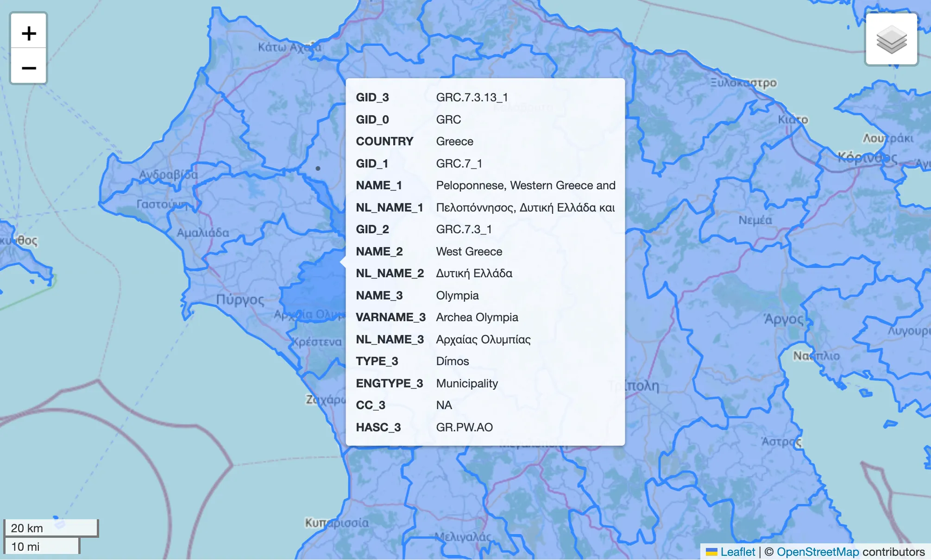Click the GID_2 value GRC.7.3_1
This screenshot has height=560, width=931.
[x=464, y=229]
